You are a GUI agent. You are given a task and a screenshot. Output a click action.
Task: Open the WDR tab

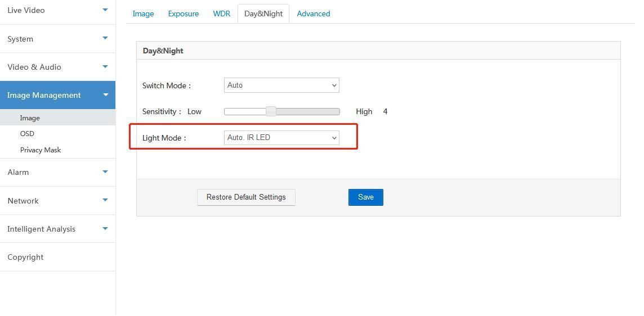pos(221,13)
